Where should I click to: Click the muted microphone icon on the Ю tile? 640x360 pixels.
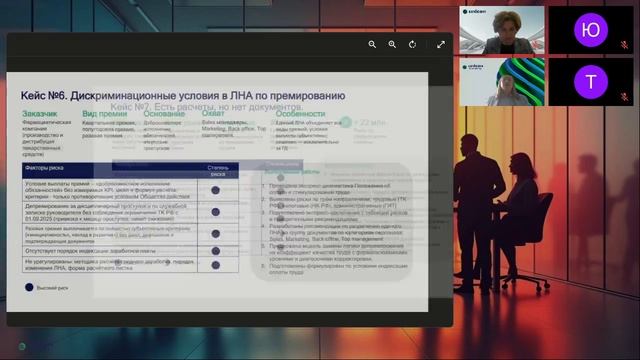tap(624, 45)
